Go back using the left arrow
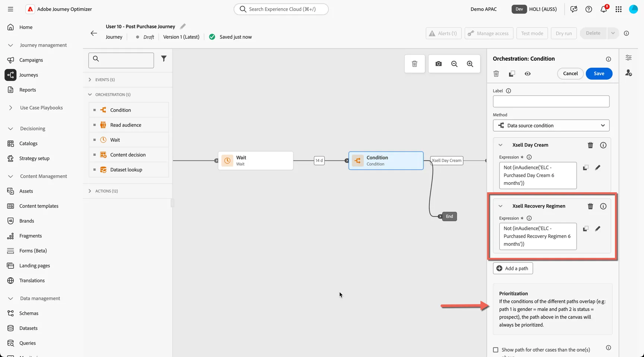 tap(94, 33)
